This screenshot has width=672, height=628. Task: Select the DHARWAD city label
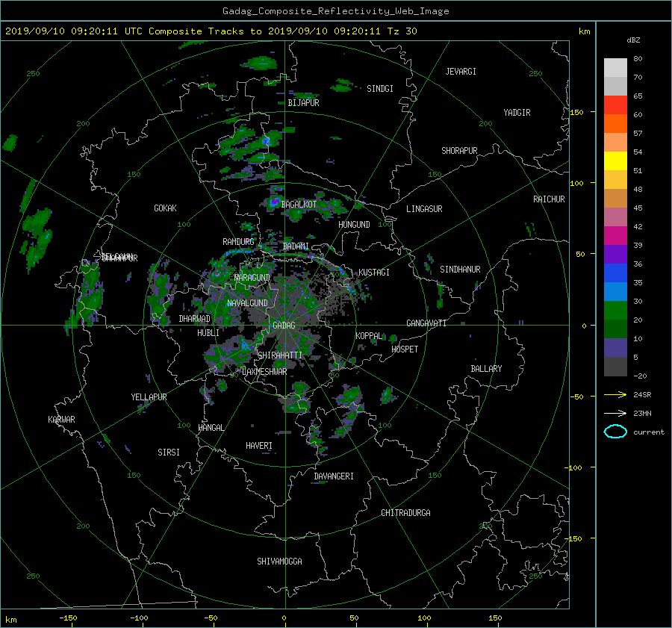pos(195,319)
